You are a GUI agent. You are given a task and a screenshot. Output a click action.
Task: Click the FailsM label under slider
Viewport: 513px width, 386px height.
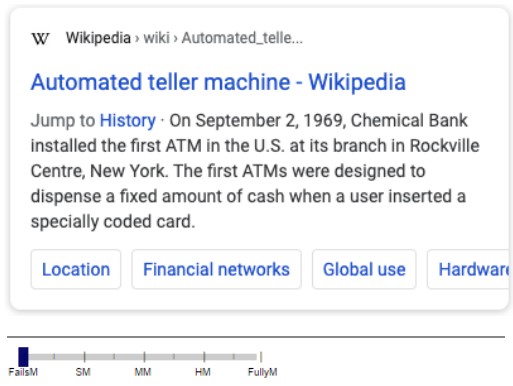[x=23, y=372]
